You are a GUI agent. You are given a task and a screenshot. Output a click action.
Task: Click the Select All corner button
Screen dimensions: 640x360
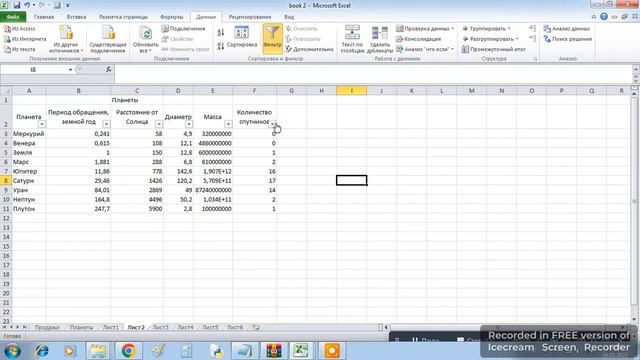point(6,91)
